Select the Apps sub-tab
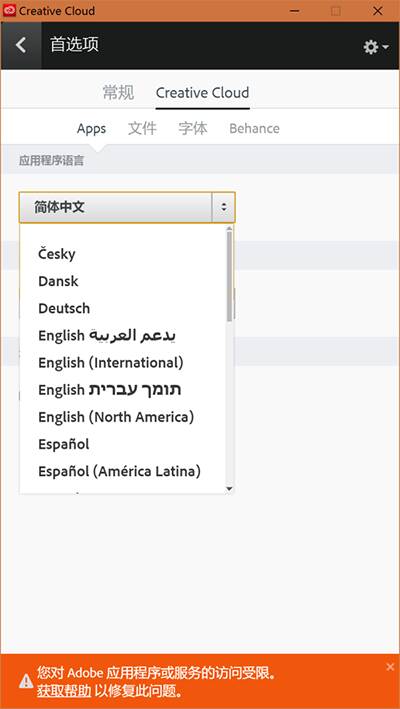 point(91,129)
